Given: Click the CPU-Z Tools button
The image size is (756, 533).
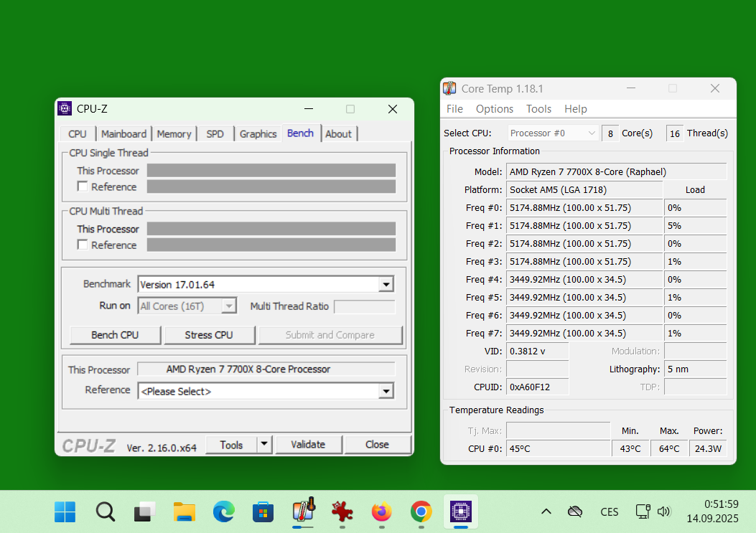Looking at the screenshot, I should tap(231, 445).
